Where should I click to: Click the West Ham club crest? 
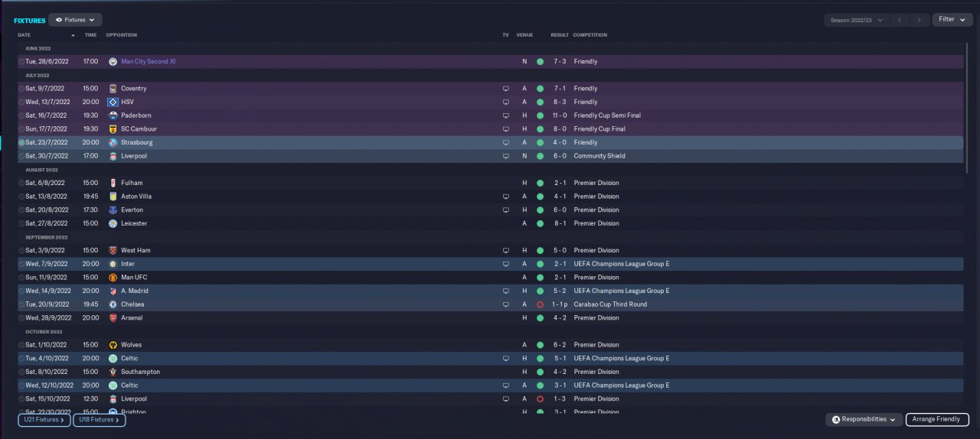coord(113,251)
